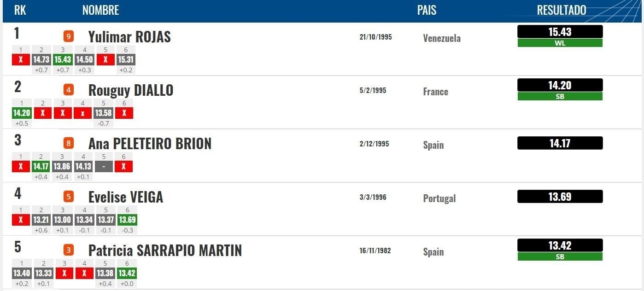Image resolution: width=644 pixels, height=291 pixels.
Task: Click Rojas's green 15.43 attempt box
Action: tap(62, 59)
